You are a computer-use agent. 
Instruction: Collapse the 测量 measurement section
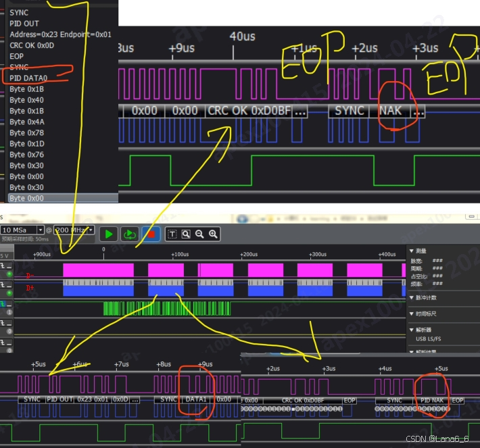(412, 251)
